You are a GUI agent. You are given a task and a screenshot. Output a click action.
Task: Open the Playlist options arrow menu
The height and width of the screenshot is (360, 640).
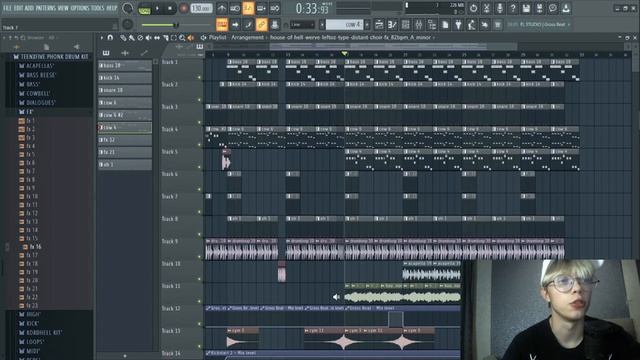pos(102,38)
